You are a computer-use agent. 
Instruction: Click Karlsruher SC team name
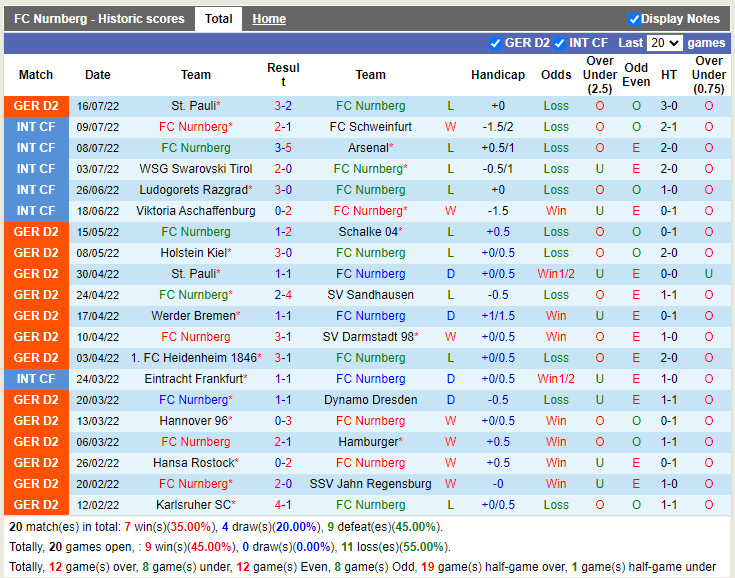[194, 505]
